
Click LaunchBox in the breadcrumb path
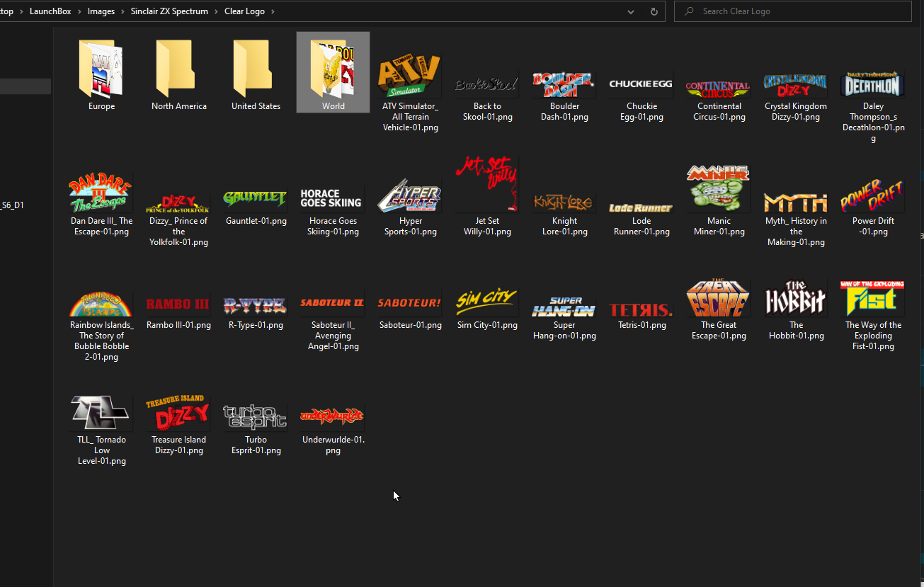click(x=50, y=11)
